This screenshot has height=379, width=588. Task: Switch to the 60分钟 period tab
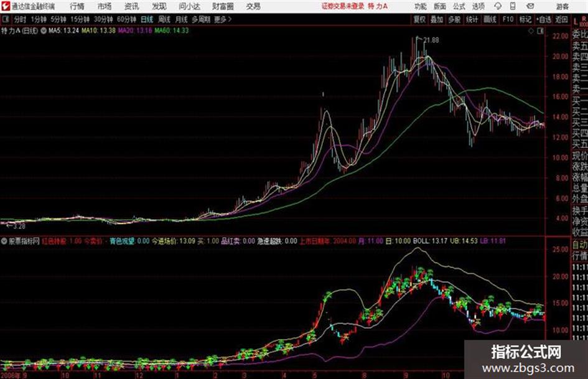pos(127,19)
